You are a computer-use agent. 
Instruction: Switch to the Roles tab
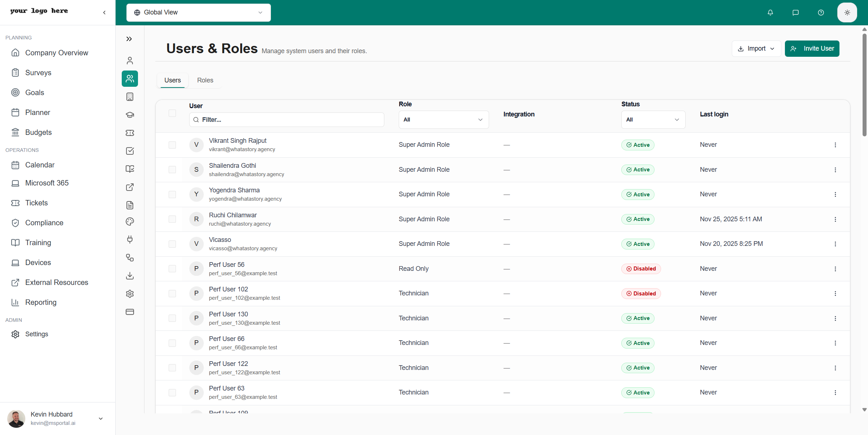click(205, 80)
